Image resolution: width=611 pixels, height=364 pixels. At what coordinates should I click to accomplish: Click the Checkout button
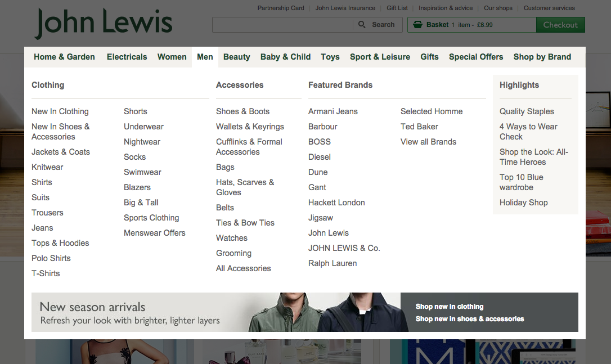pos(560,25)
